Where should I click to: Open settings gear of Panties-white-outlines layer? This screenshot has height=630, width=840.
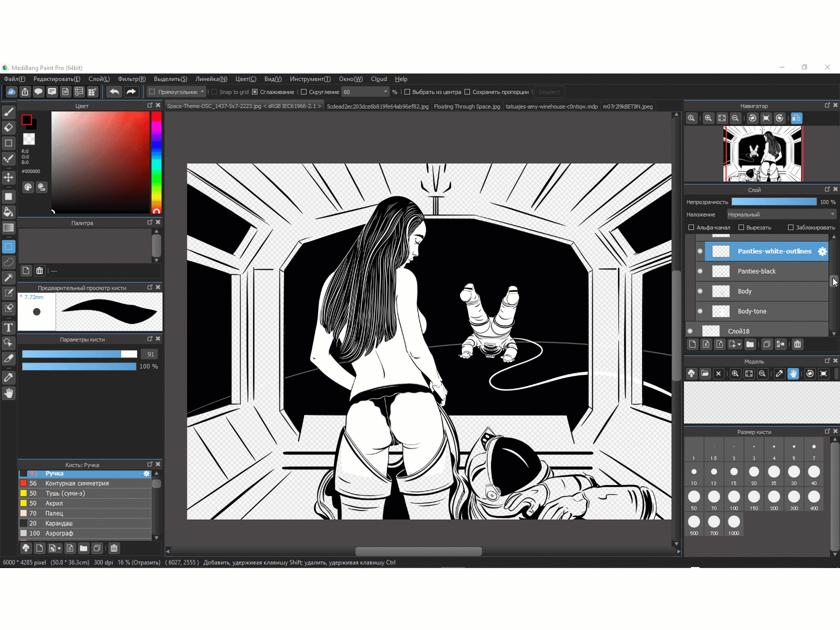822,251
